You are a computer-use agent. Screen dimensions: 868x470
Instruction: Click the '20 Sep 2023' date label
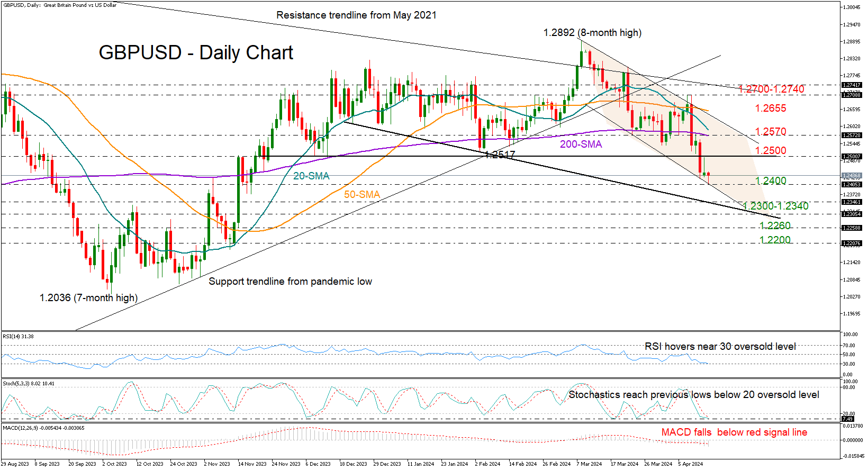(x=82, y=464)
